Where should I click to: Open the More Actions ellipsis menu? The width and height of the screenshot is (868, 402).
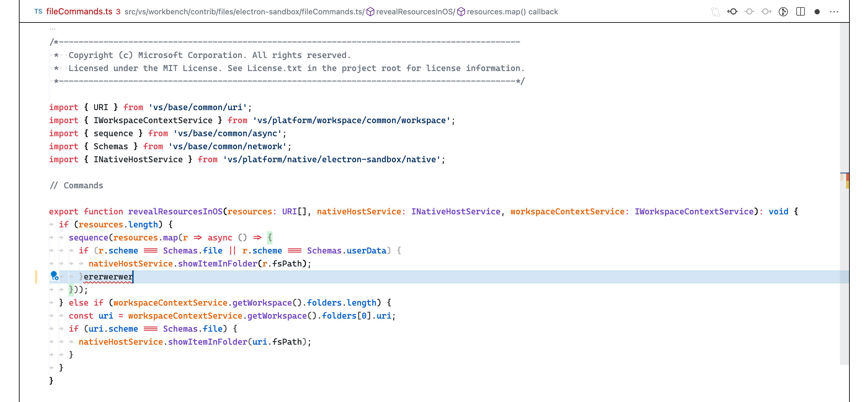point(834,11)
